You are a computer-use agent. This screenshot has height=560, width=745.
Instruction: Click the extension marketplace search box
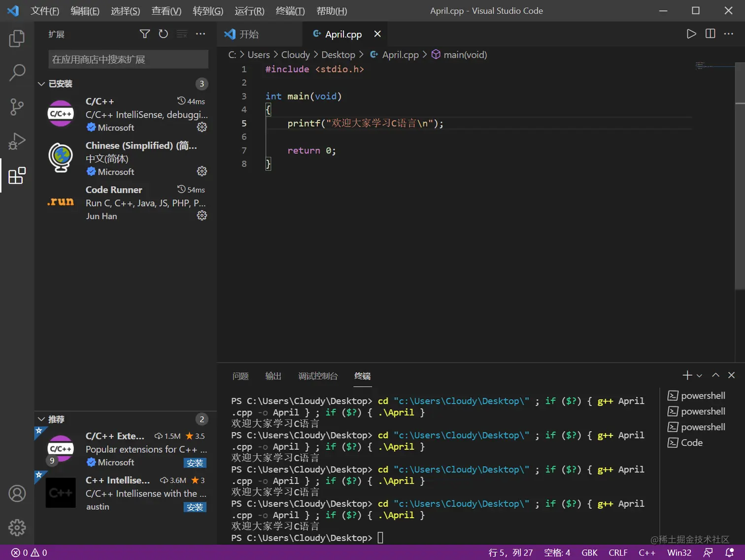click(x=128, y=60)
